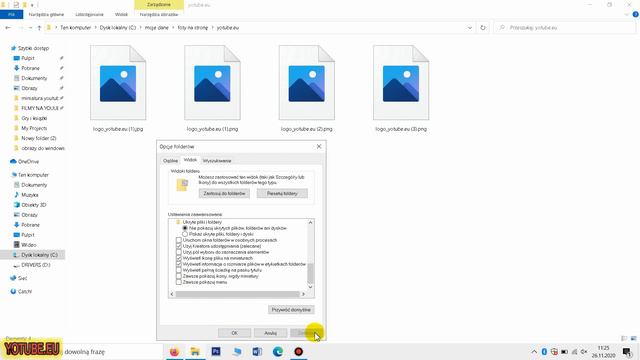
Task: Toggle Wyświetl informacje o rozmiarze plików checkbox
Action: [x=179, y=264]
